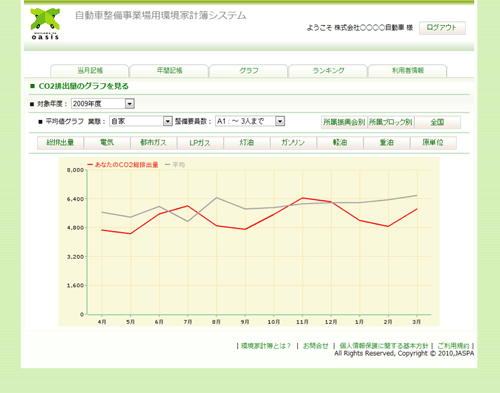Expand the 対象年度 2009年度 dropdown
This screenshot has width=500, height=393.
point(103,104)
